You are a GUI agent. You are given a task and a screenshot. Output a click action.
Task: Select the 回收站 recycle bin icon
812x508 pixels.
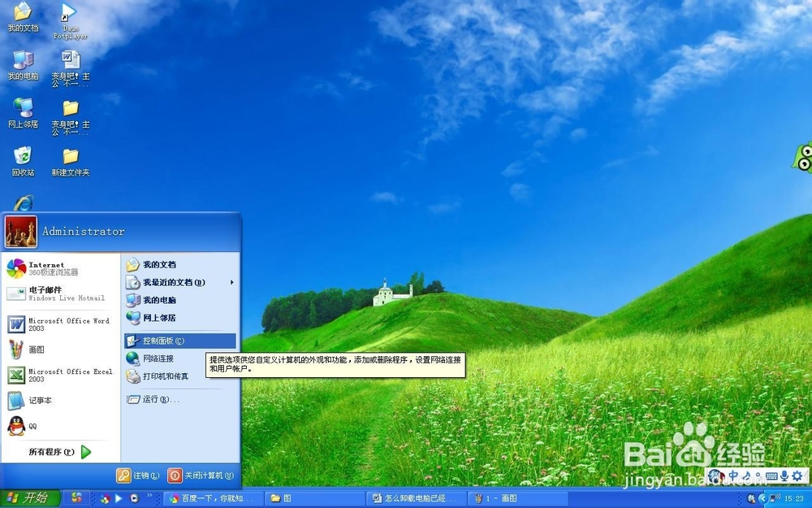pyautogui.click(x=23, y=161)
